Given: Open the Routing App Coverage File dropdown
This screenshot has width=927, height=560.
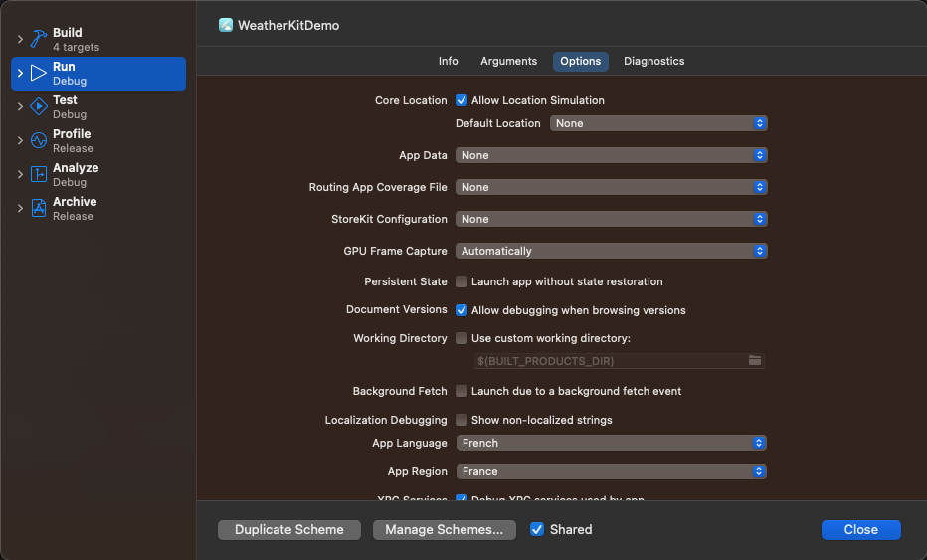Looking at the screenshot, I should [x=611, y=187].
